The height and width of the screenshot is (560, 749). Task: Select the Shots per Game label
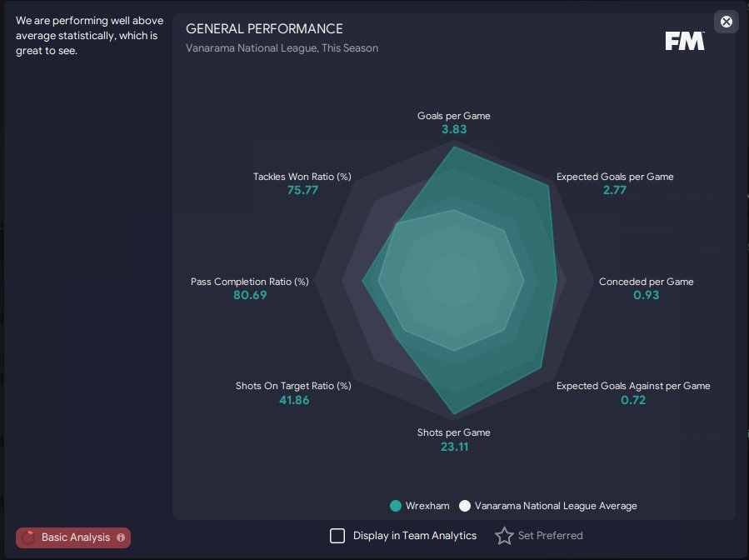[454, 432]
